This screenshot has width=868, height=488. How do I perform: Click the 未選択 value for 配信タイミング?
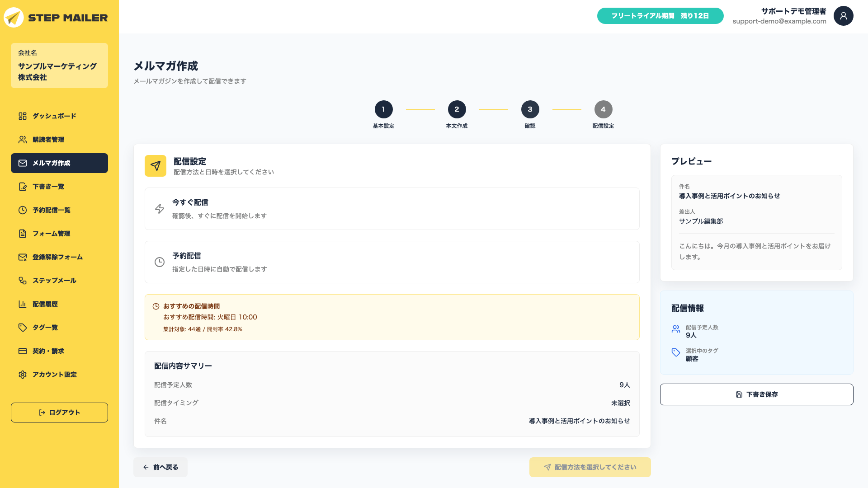pos(621,403)
